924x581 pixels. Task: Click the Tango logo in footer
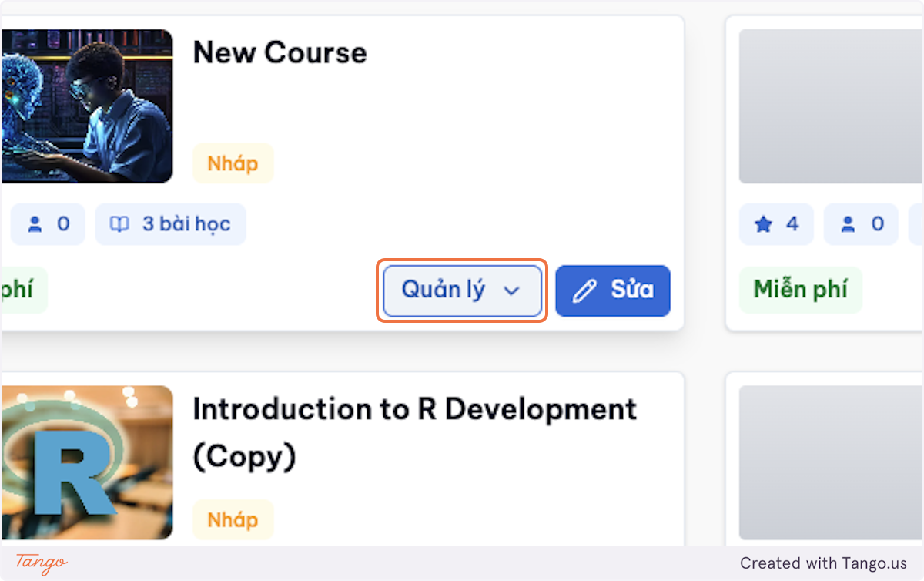pyautogui.click(x=42, y=563)
